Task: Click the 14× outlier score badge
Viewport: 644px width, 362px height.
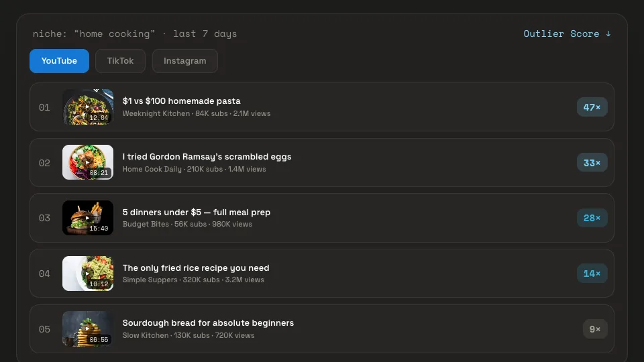Action: [x=592, y=274]
